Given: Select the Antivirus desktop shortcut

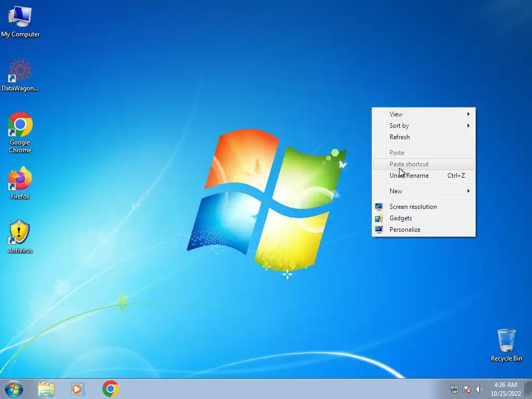Looking at the screenshot, I should pos(20,236).
